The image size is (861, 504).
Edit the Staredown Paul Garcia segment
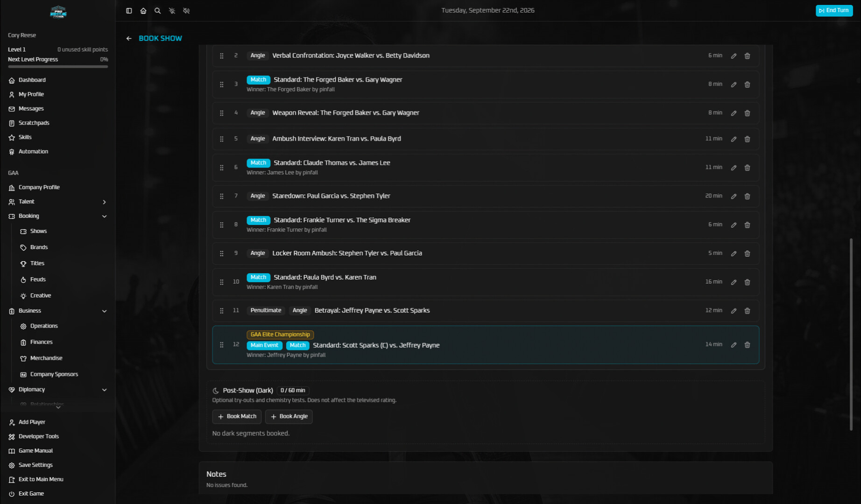734,196
